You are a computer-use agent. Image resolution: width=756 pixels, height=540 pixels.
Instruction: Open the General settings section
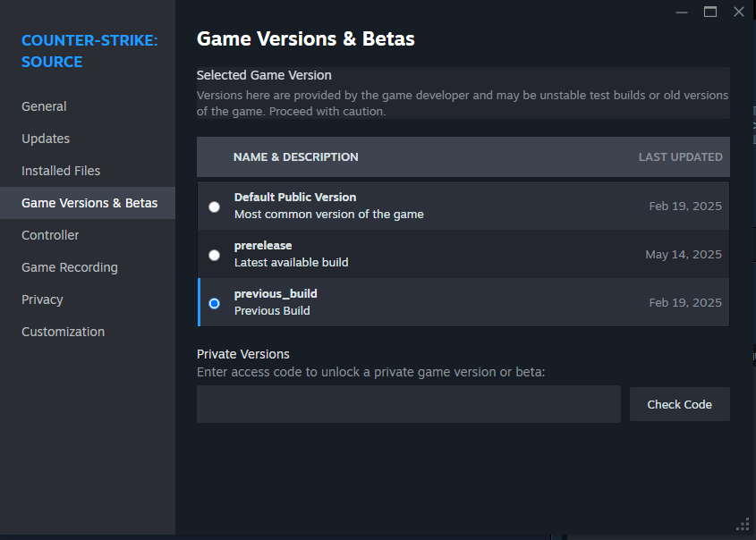[44, 106]
